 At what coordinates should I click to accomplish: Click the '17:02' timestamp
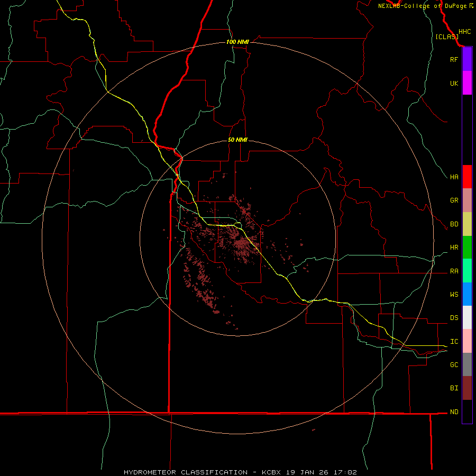345,472
